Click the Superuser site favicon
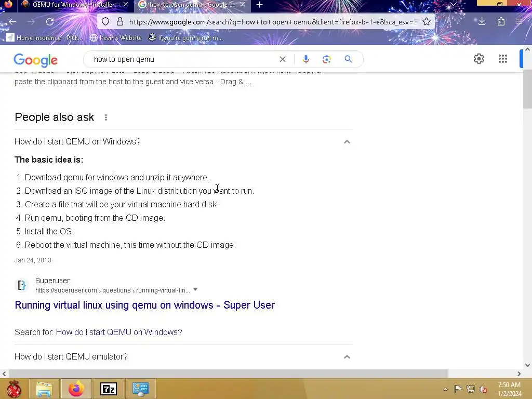Image resolution: width=532 pixels, height=399 pixels. (22, 285)
